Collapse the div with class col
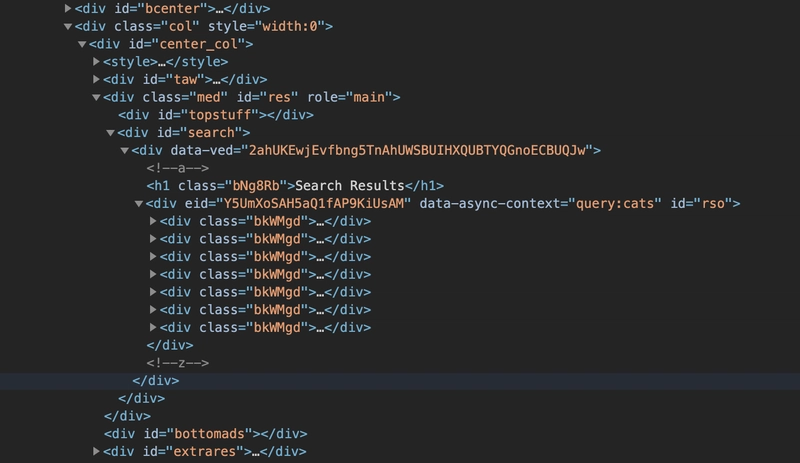Viewport: 800px width, 463px height. click(x=68, y=26)
